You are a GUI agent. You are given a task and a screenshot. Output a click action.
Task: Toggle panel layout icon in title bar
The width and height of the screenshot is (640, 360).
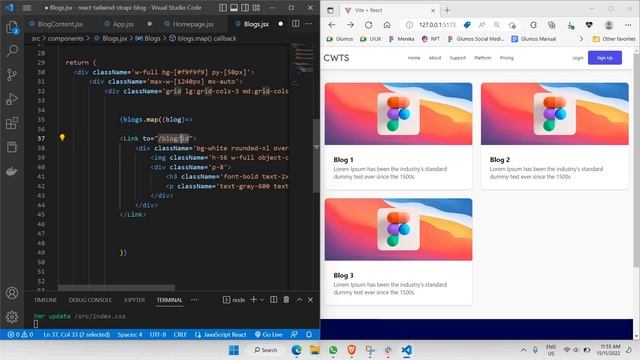click(x=234, y=7)
